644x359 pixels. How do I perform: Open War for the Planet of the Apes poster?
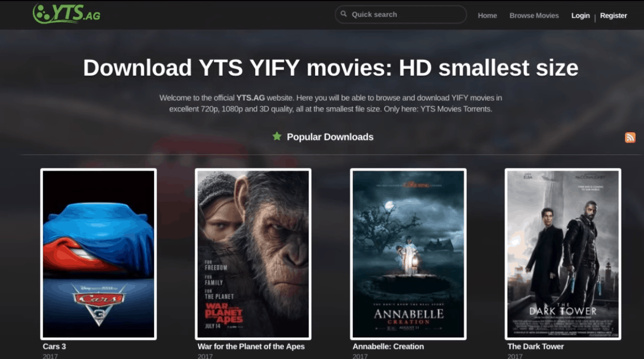pyautogui.click(x=253, y=254)
